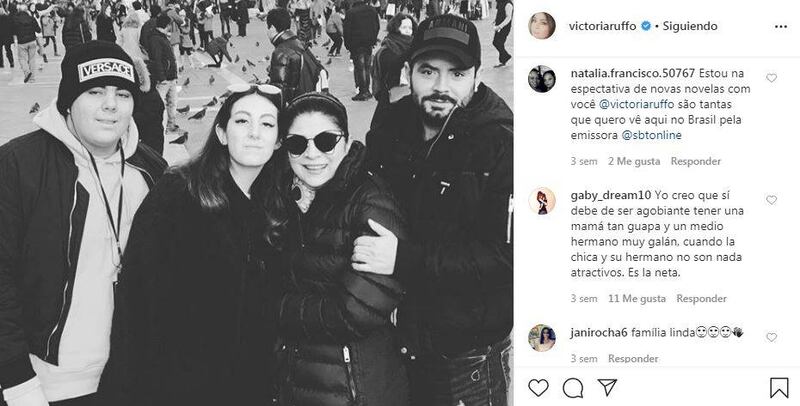Reply to gaby_dream10's comment
The height and width of the screenshot is (406, 800).
click(x=702, y=298)
